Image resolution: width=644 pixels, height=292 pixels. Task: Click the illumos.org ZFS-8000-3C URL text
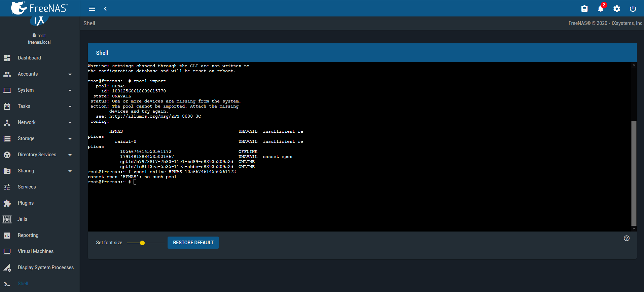(x=155, y=116)
